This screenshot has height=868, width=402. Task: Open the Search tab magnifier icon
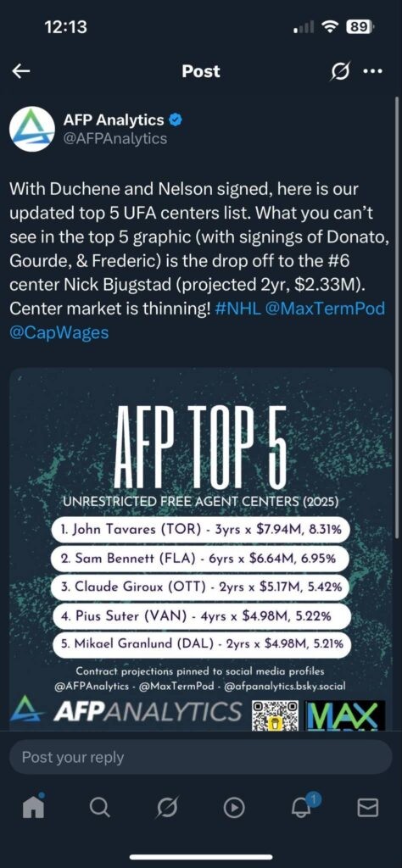tap(100, 808)
